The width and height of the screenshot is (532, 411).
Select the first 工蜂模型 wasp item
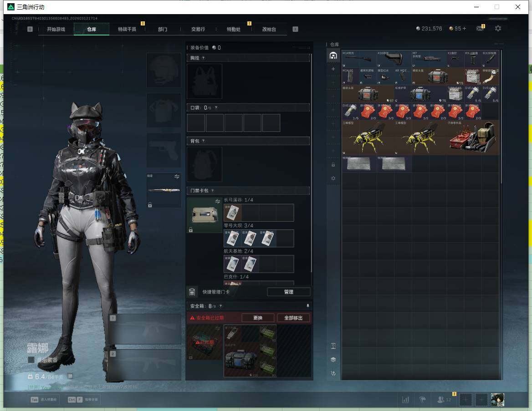tap(368, 137)
